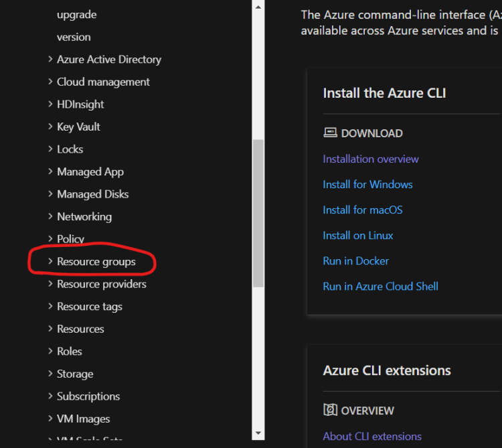This screenshot has width=502, height=448.
Task: Select VM Images in sidebar
Action: point(83,419)
